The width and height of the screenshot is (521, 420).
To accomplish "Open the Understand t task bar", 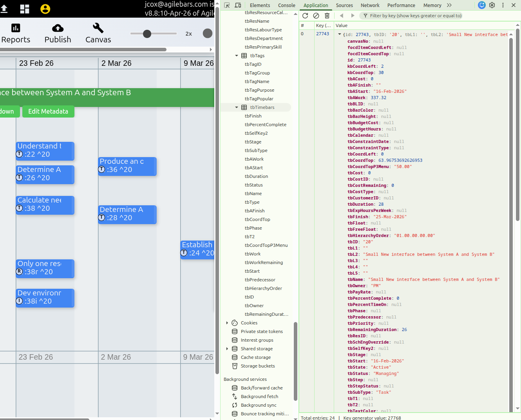I will tap(45, 151).
